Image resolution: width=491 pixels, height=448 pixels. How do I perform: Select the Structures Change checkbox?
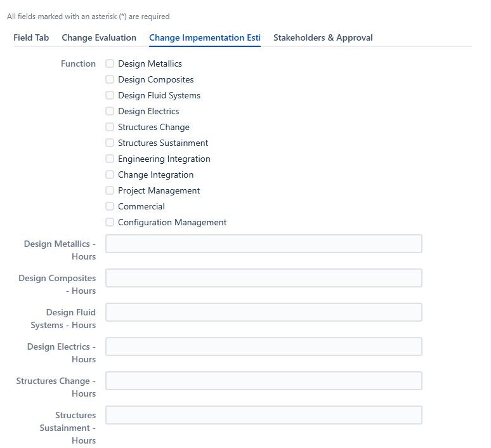pos(110,127)
